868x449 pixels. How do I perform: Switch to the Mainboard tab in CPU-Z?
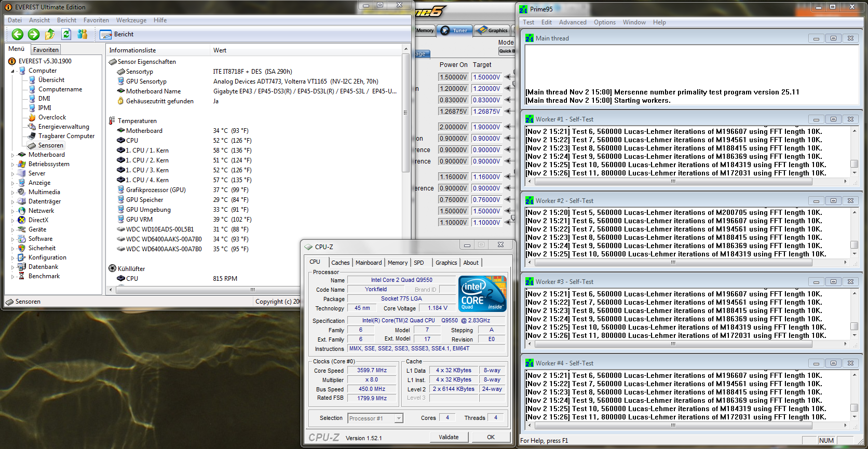point(369,263)
